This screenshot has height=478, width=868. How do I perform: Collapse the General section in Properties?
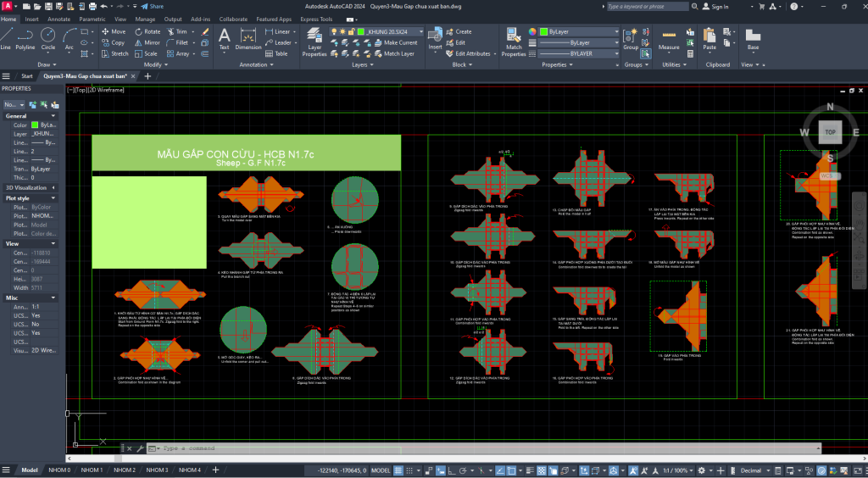click(x=53, y=115)
